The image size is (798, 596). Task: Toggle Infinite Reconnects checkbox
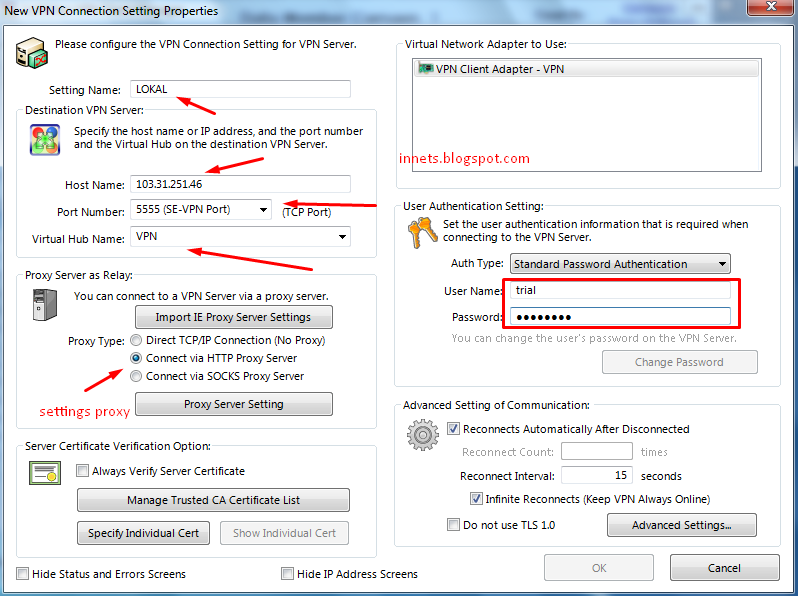click(x=476, y=499)
